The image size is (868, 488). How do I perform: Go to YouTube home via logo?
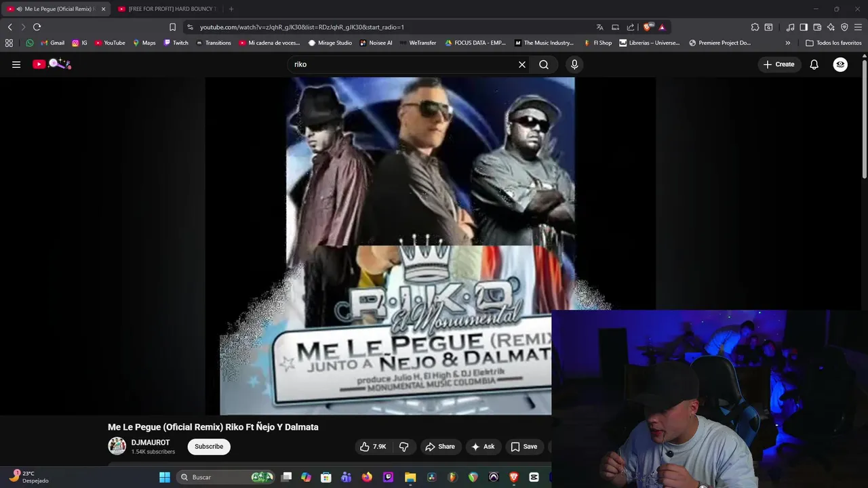point(52,64)
